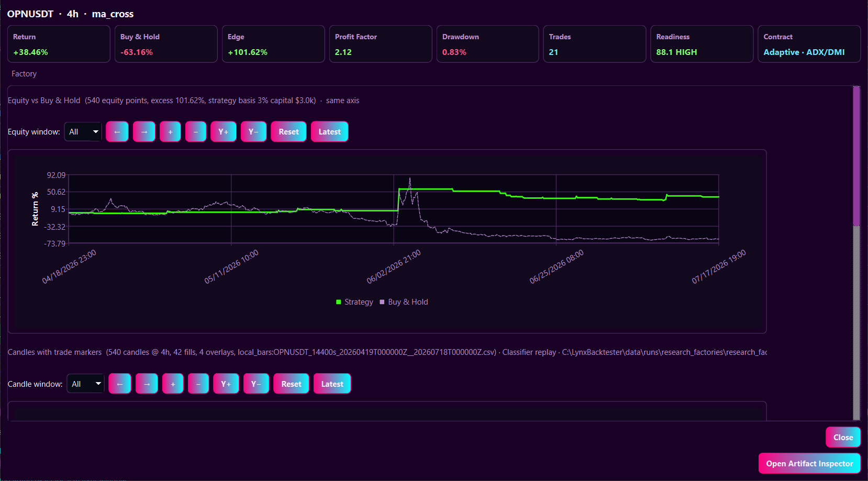Click the 07/17/2026 19:00 axis date label
This screenshot has width=868, height=481.
[719, 267]
